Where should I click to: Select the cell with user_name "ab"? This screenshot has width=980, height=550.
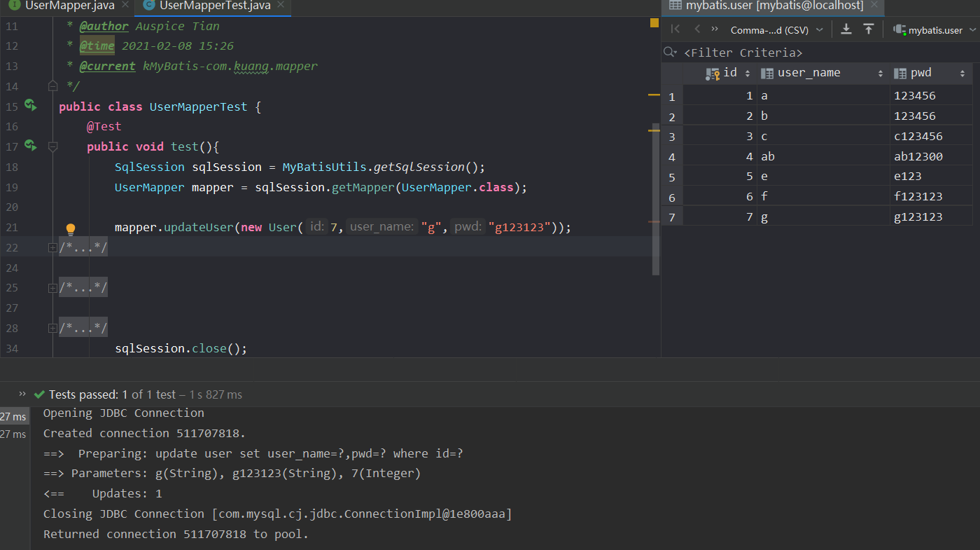(823, 157)
